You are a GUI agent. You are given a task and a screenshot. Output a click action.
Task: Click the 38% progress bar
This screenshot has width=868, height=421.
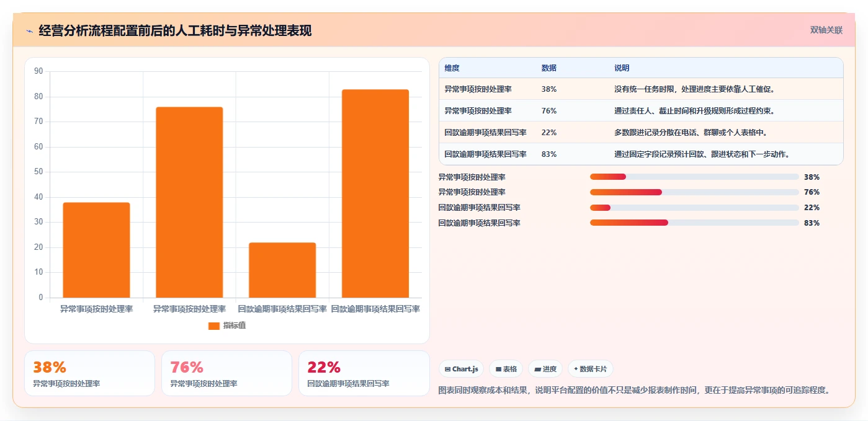click(694, 177)
